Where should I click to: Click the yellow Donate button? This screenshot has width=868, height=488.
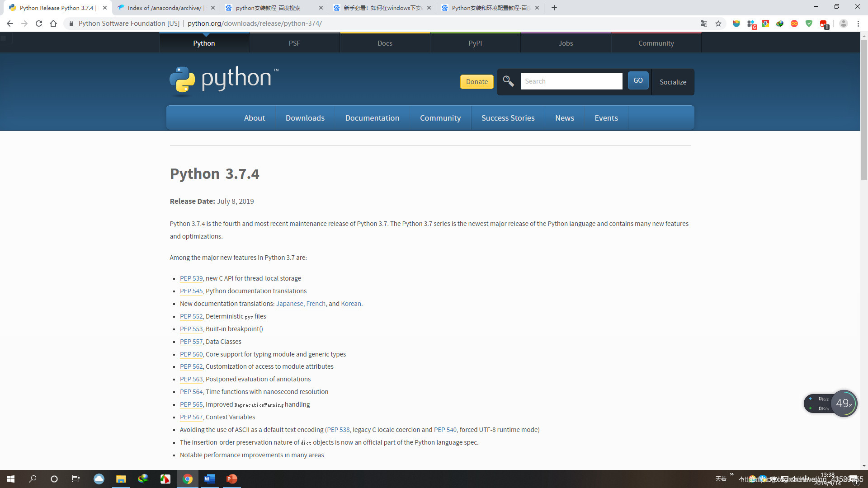coord(476,82)
